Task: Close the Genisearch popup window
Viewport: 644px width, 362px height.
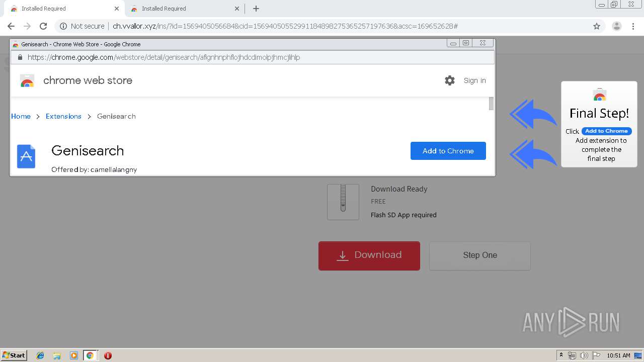Action: tap(482, 43)
